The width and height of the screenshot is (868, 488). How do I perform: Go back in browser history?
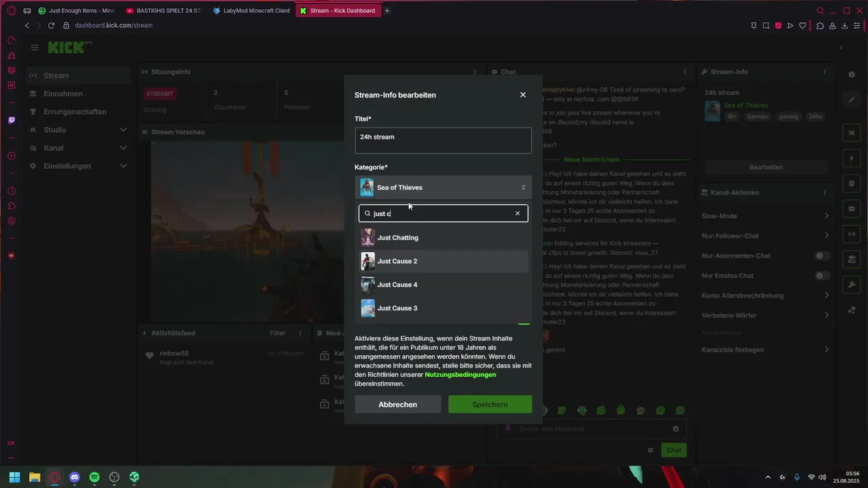click(27, 25)
